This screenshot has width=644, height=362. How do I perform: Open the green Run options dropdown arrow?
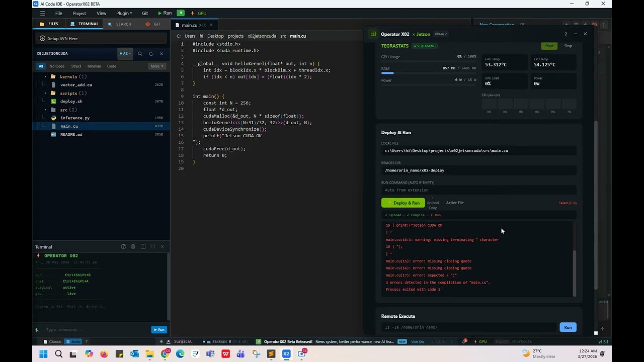181,13
